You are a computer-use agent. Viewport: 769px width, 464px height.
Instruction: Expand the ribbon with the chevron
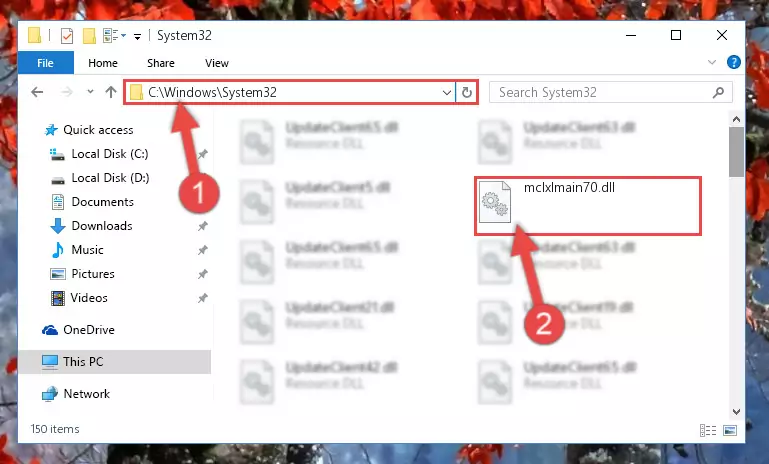pyautogui.click(x=712, y=62)
